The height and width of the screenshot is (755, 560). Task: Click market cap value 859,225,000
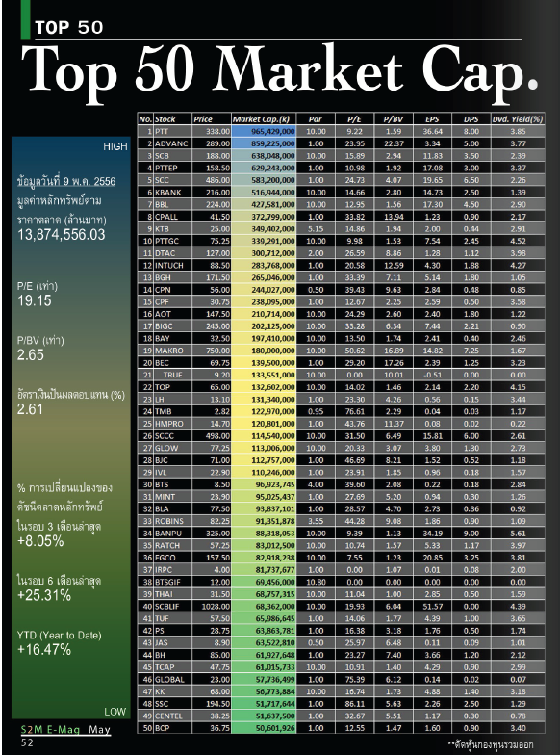pos(264,143)
